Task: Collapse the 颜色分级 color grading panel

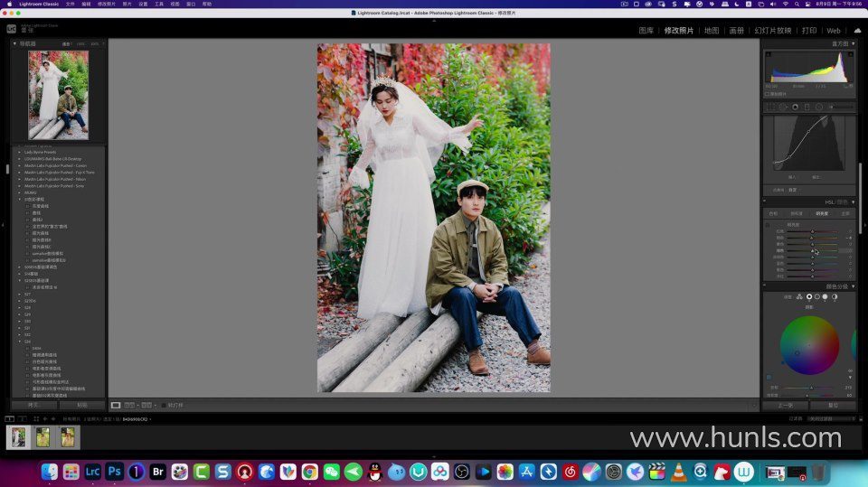Action: [852, 286]
